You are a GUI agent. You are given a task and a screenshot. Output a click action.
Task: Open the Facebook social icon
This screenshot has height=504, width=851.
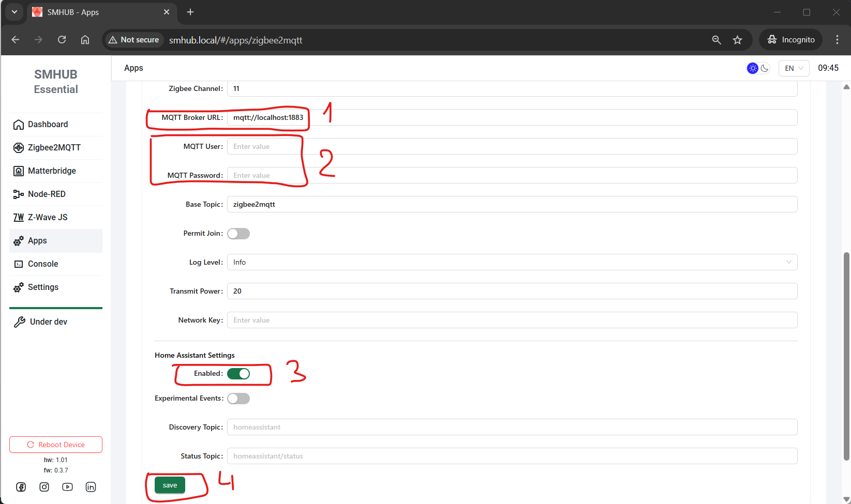tap(21, 487)
